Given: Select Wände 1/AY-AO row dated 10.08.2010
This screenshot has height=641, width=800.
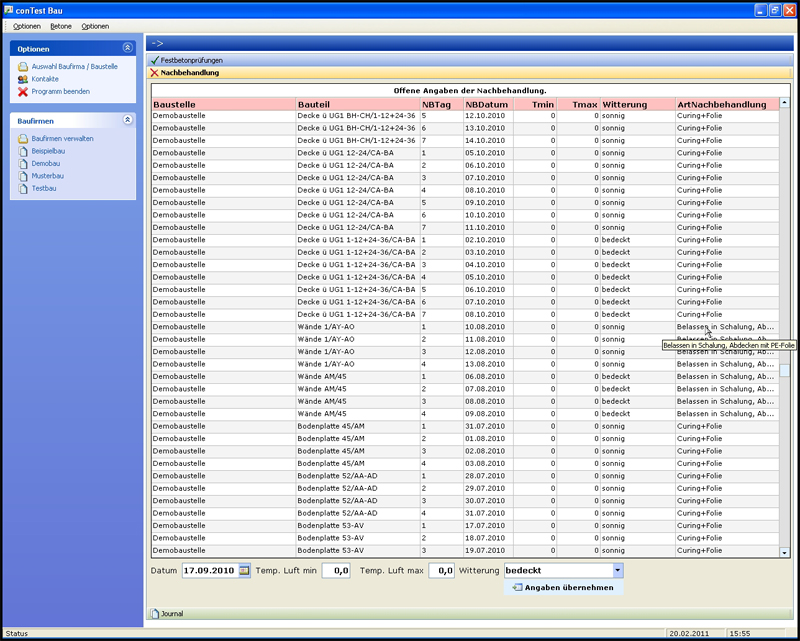Looking at the screenshot, I should tap(465, 327).
